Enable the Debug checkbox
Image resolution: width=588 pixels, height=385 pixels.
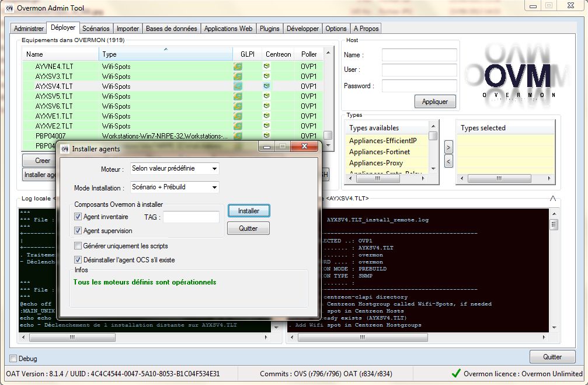coord(13,358)
